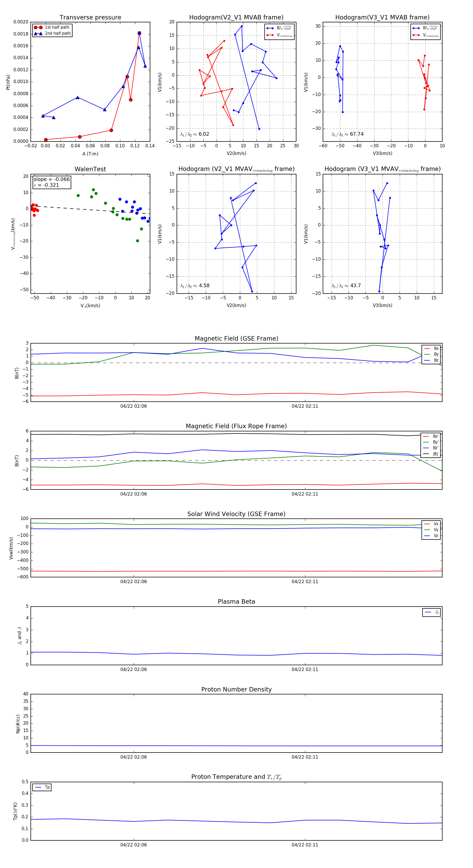Select the "Bx'" legend entry in Flux Rope plot

tap(431, 436)
